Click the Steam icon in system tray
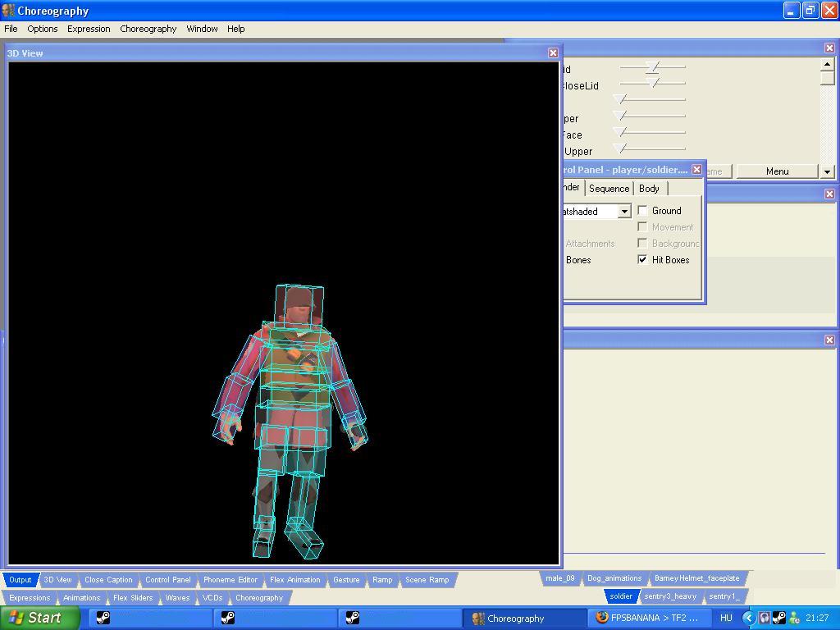The width and height of the screenshot is (840, 630). point(779,618)
